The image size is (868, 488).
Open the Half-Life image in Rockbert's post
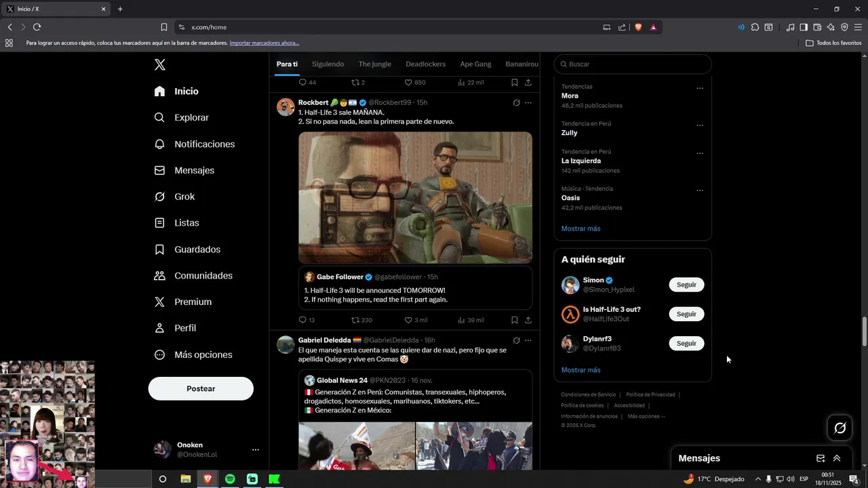pyautogui.click(x=415, y=197)
